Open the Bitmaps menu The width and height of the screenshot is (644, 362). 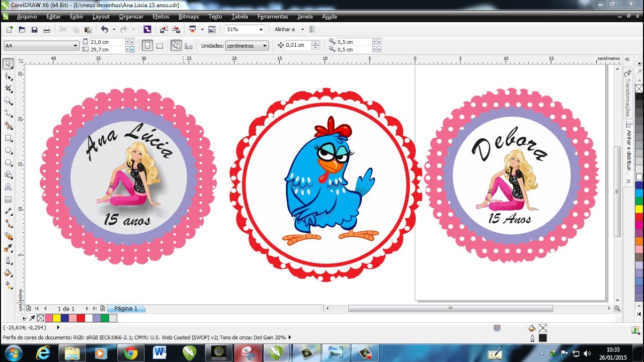coord(189,17)
